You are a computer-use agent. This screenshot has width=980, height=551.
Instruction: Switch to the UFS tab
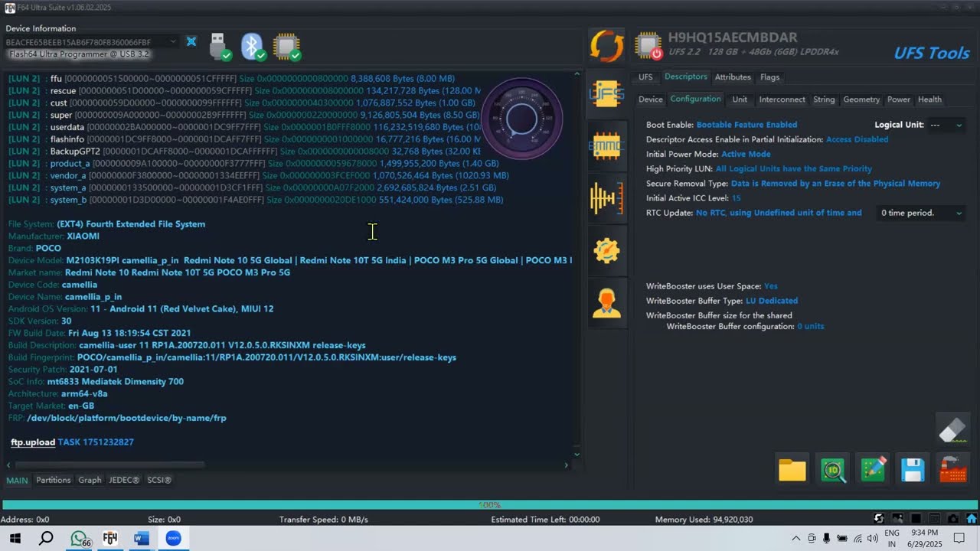coord(645,77)
